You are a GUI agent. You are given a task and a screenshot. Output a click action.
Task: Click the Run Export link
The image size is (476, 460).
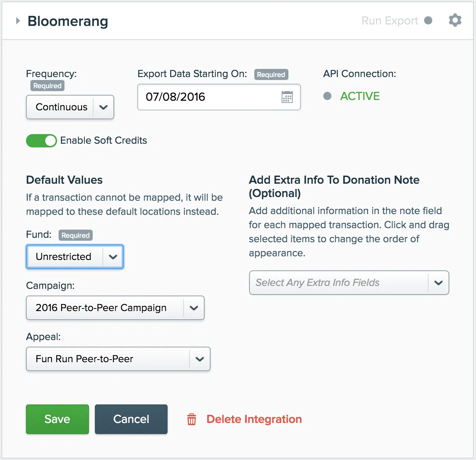tap(390, 21)
